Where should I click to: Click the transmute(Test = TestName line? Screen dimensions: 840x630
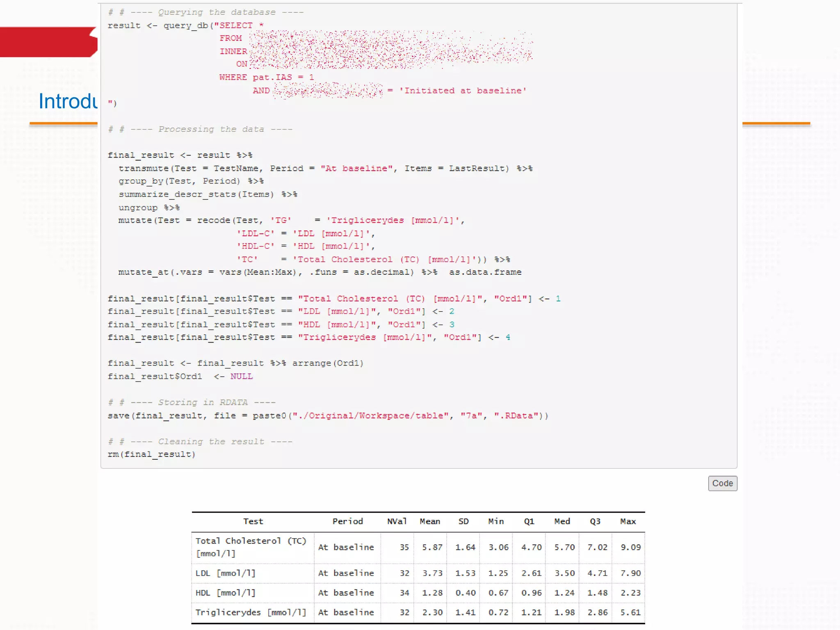click(x=326, y=169)
